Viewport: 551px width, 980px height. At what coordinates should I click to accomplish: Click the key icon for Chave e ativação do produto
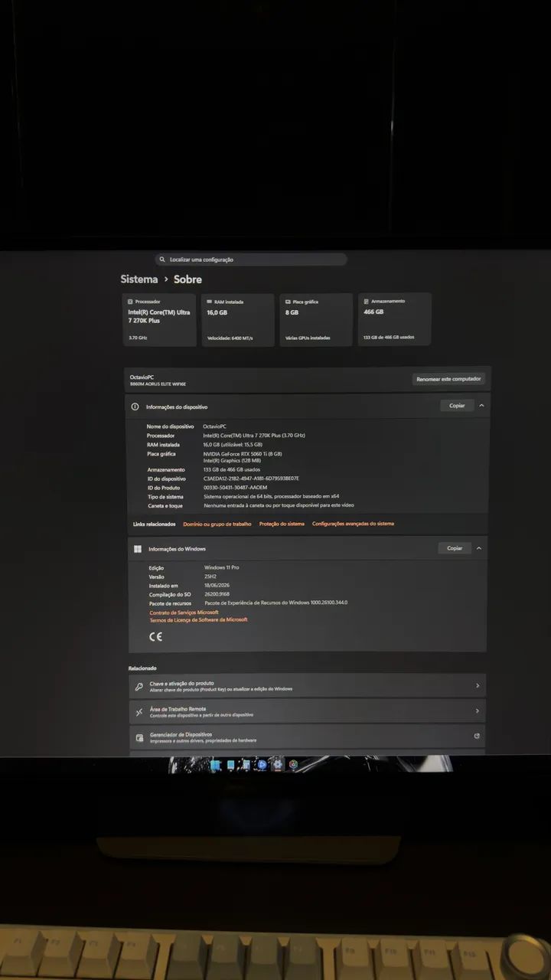click(139, 686)
